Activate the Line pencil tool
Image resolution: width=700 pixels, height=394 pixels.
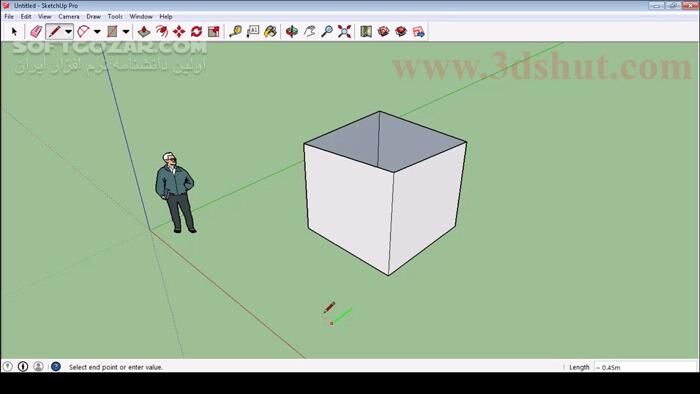click(54, 32)
